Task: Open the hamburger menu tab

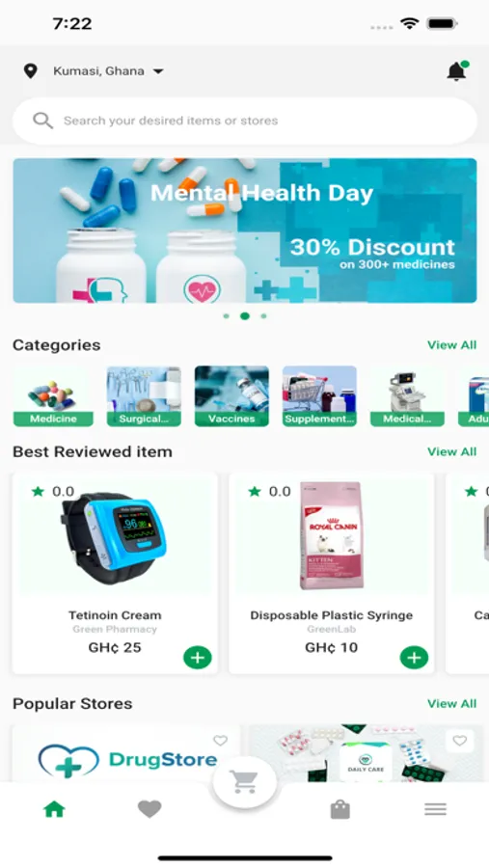Action: click(x=435, y=809)
